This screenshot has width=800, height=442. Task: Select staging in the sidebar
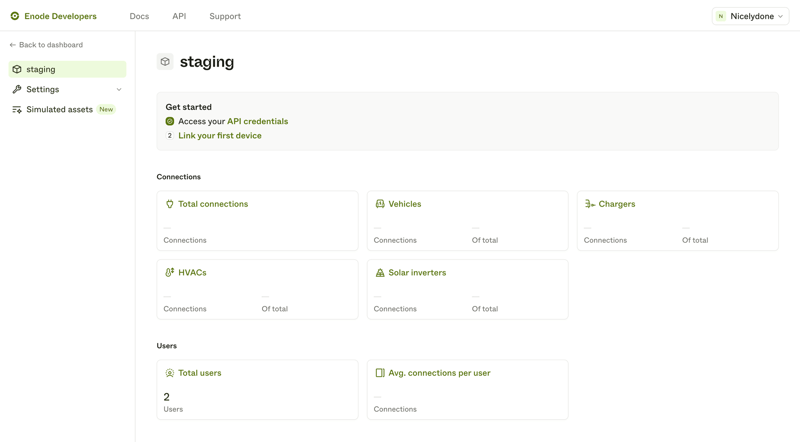[x=67, y=69]
